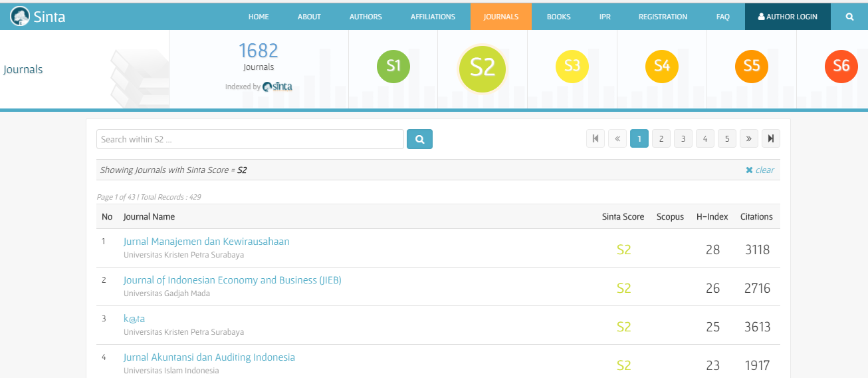Open the REGISTRATION menu item

click(663, 17)
